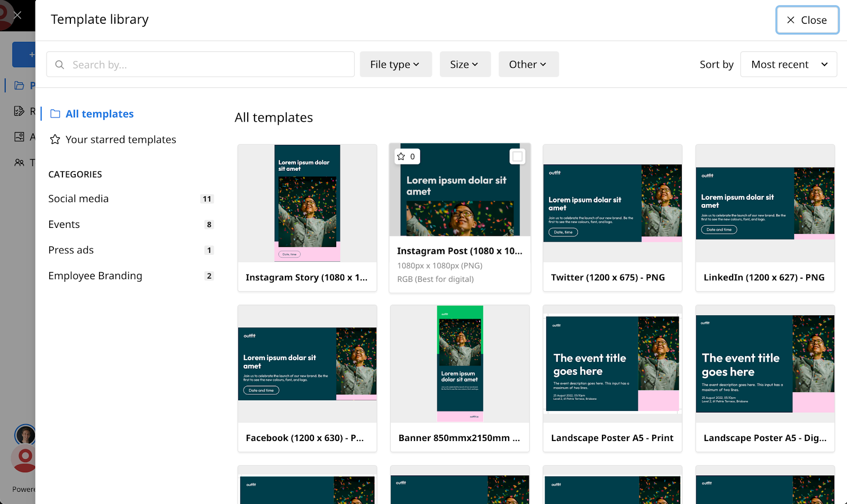Tick the Instagram Post selection checkbox

click(x=517, y=157)
